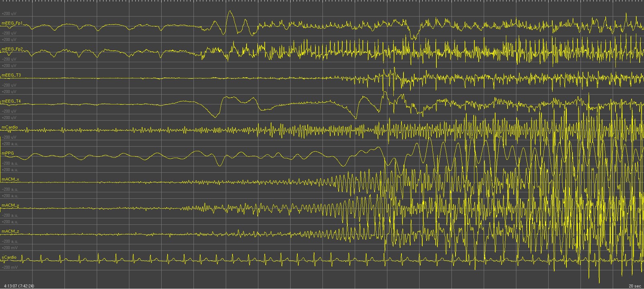
Task: Select the mCardio channel label
Action: click(x=9, y=128)
